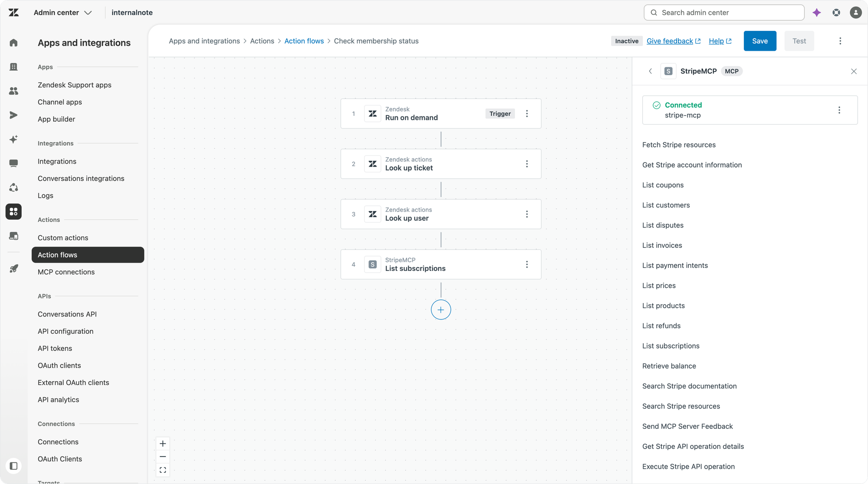Choose List payment intents action
868x484 pixels.
click(x=675, y=266)
